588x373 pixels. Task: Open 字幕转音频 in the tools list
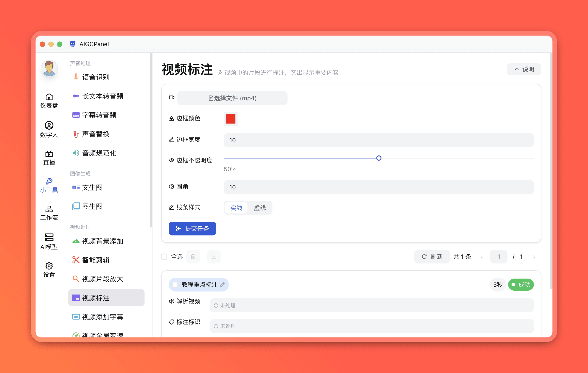(106, 115)
